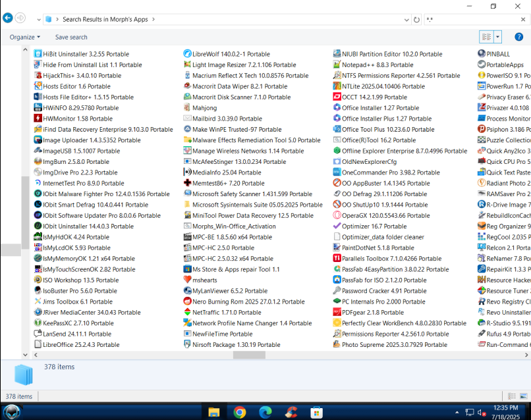The image size is (531, 420).
Task: Click the search box containing *.*
Action: tap(471, 20)
